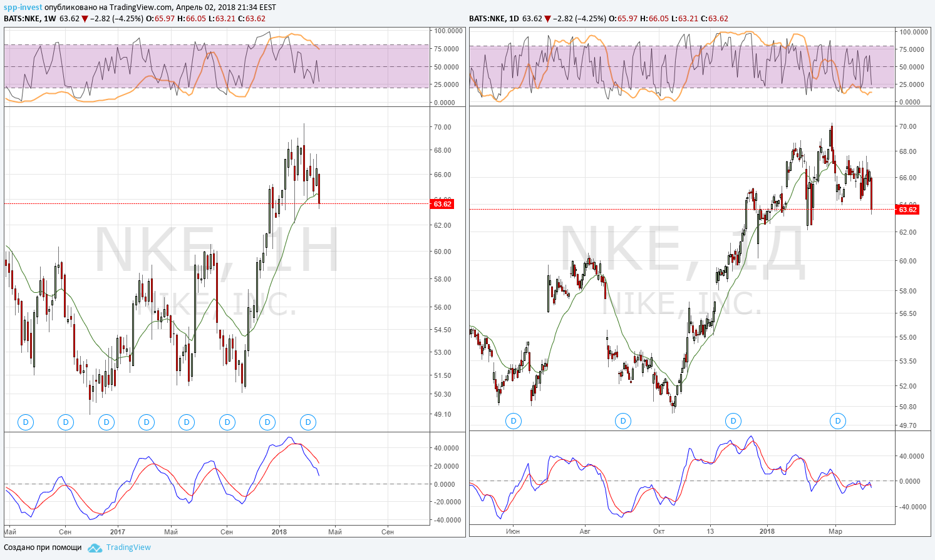
Task: Click red 63.62 price label on weekly chart
Action: click(442, 204)
